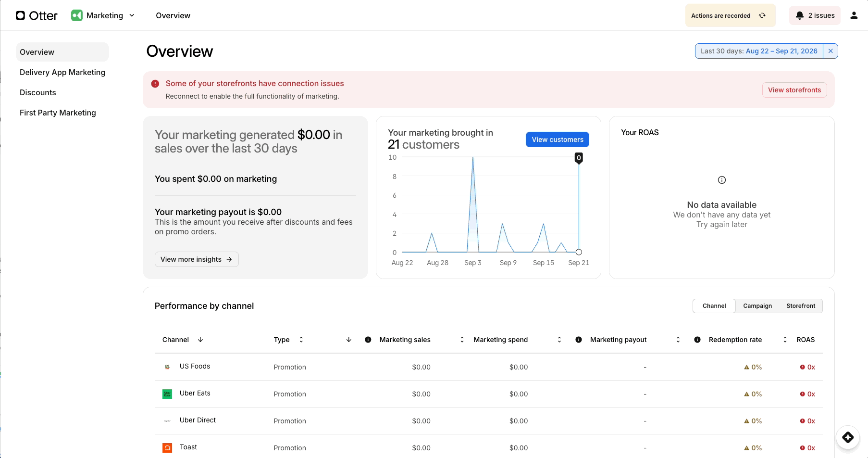The height and width of the screenshot is (458, 868).
Task: Click View storefronts button
Action: coord(794,90)
